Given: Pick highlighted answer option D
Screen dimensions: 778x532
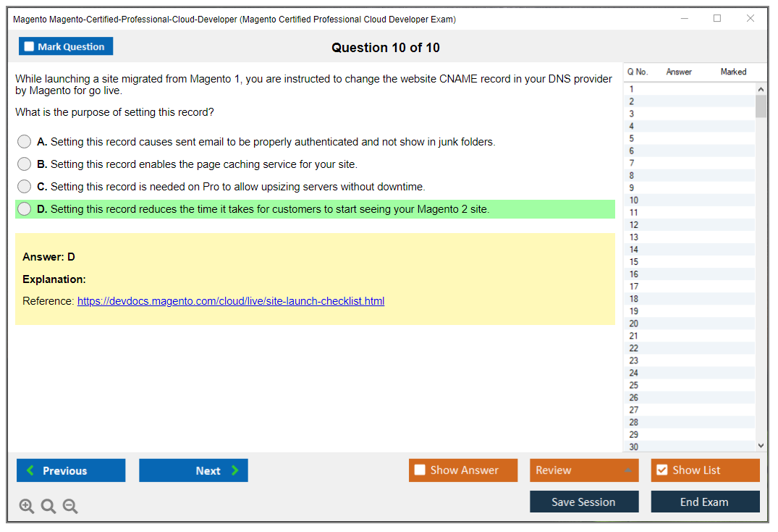Looking at the screenshot, I should pos(25,209).
